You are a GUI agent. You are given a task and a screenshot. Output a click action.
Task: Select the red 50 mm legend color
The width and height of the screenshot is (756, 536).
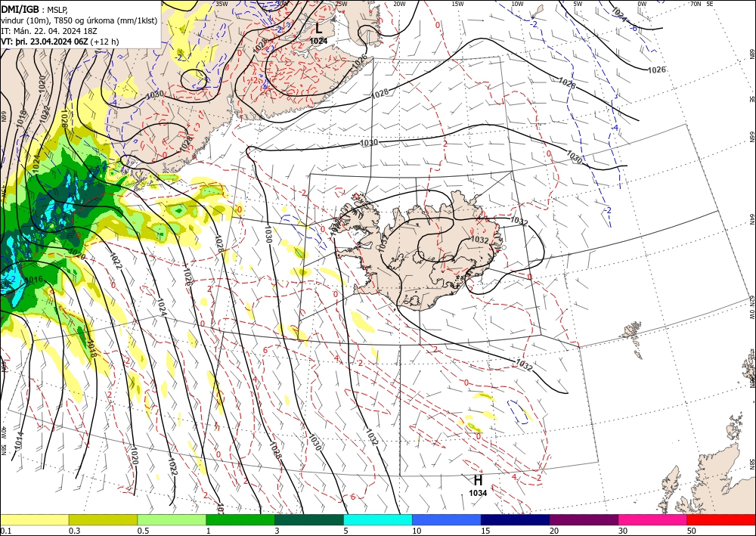721,520
